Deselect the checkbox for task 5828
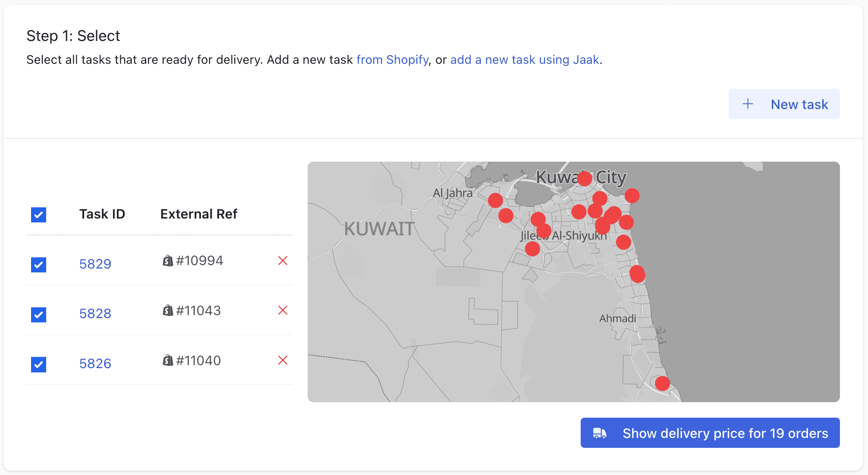Screen dimensions: 868x475 tap(39, 315)
